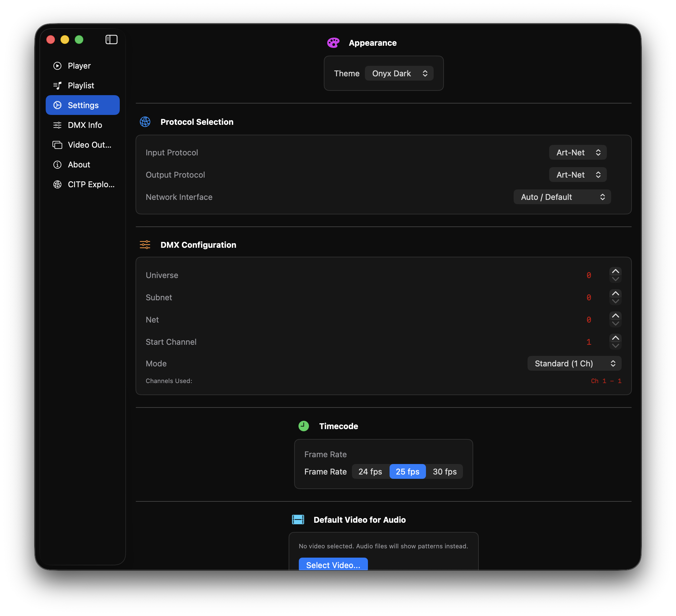676x616 pixels.
Task: Expand the Network Interface dropdown
Action: tap(562, 197)
